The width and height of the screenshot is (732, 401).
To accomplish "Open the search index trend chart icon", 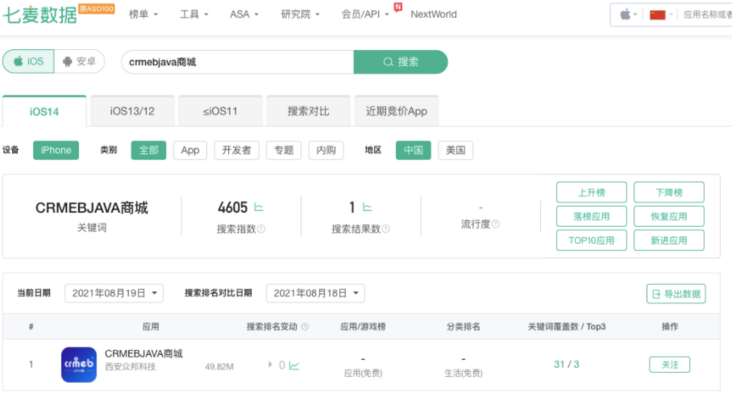I will [258, 208].
